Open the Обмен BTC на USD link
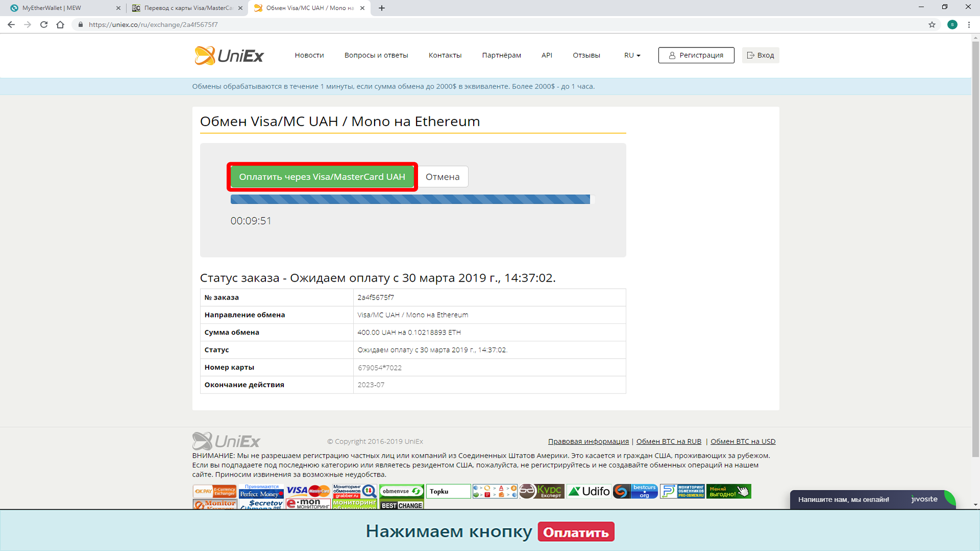The height and width of the screenshot is (551, 980). tap(743, 441)
